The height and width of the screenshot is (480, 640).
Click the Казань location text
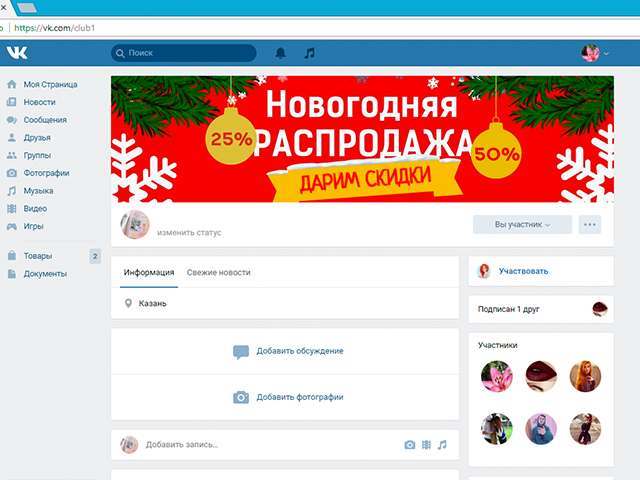point(152,303)
